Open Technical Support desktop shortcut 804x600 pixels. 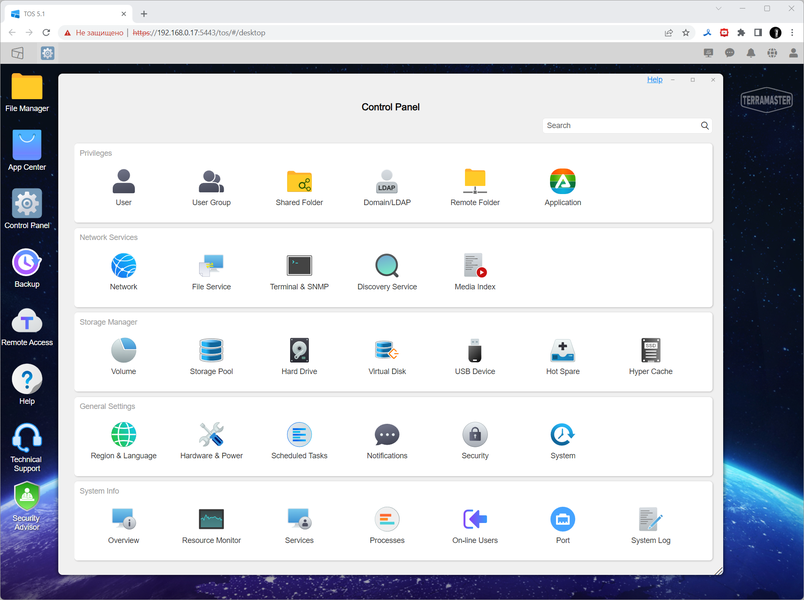27,447
